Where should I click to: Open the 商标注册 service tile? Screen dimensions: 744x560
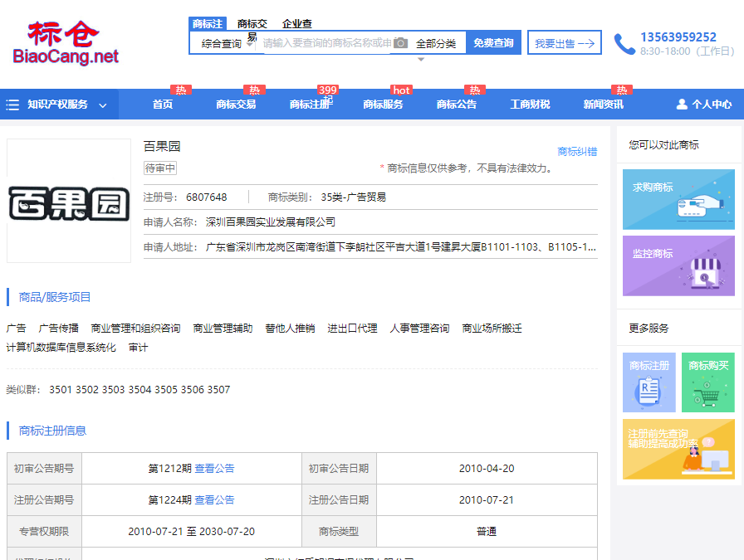pos(649,382)
